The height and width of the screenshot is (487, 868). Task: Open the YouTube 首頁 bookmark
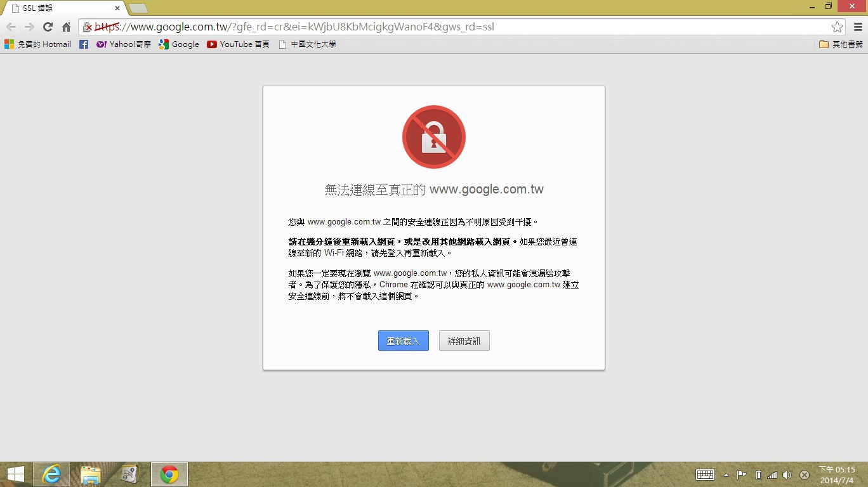pyautogui.click(x=239, y=44)
